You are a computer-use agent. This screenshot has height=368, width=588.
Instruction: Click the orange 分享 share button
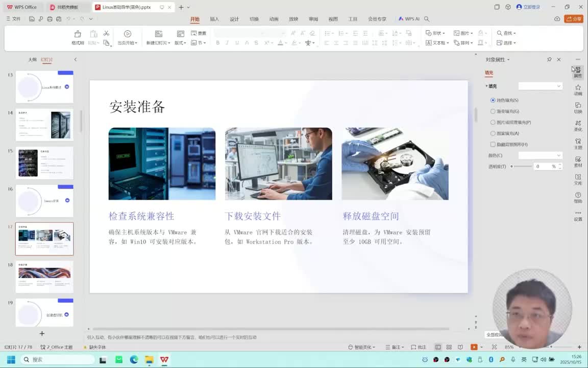(x=573, y=19)
